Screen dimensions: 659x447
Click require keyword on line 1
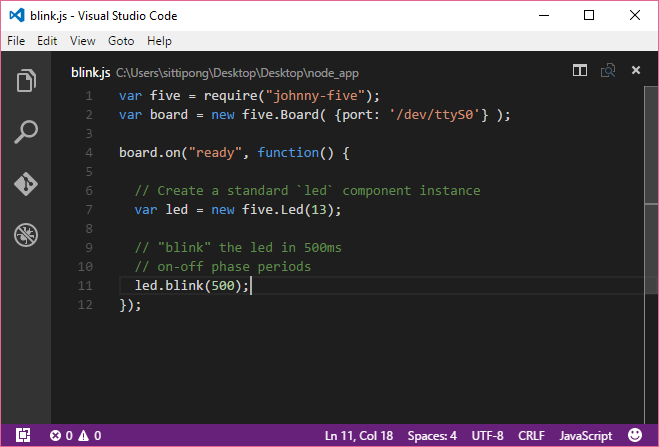(230, 96)
